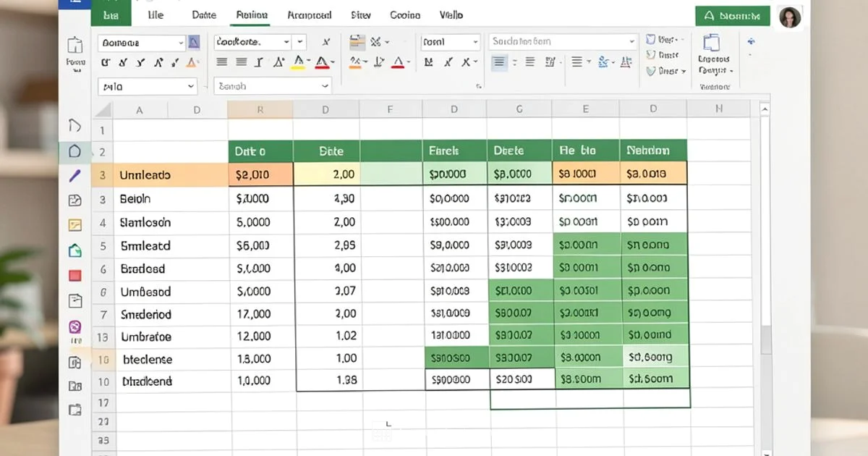Open the font name dropdown
Viewport: 868px width, 456px height.
pos(141,41)
